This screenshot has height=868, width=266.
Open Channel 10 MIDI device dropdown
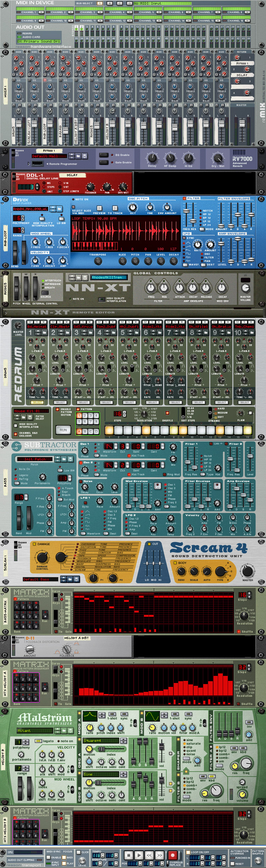click(x=71, y=21)
